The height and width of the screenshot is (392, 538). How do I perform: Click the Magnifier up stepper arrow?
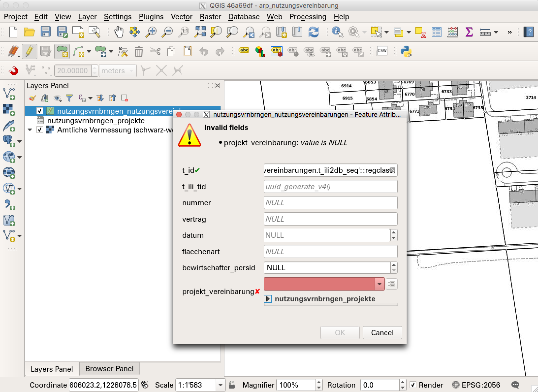tap(319, 382)
